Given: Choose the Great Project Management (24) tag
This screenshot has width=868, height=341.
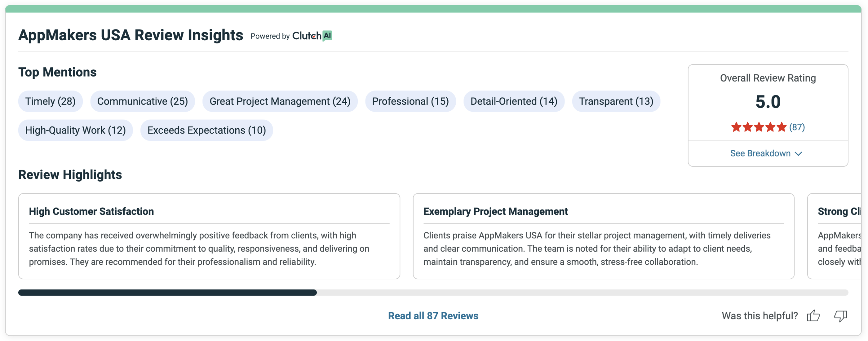Looking at the screenshot, I should coord(280,101).
